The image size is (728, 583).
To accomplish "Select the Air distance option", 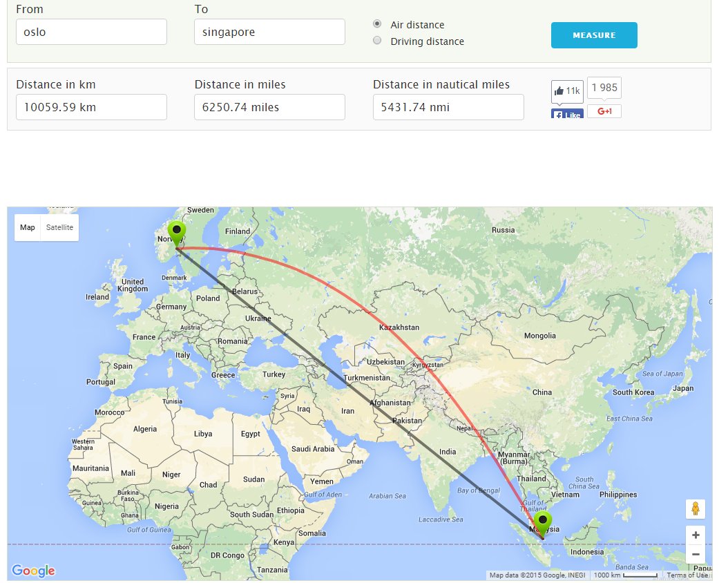I will (377, 23).
